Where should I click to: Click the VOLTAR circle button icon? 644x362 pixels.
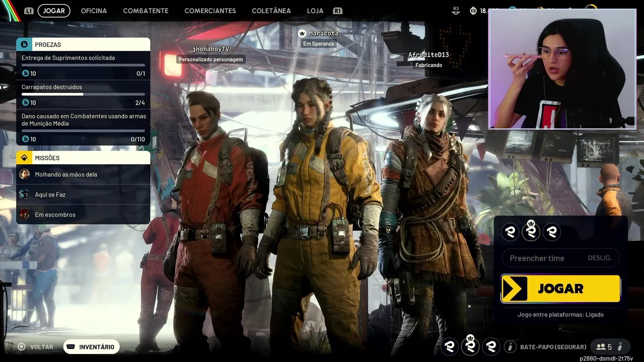[x=22, y=347]
